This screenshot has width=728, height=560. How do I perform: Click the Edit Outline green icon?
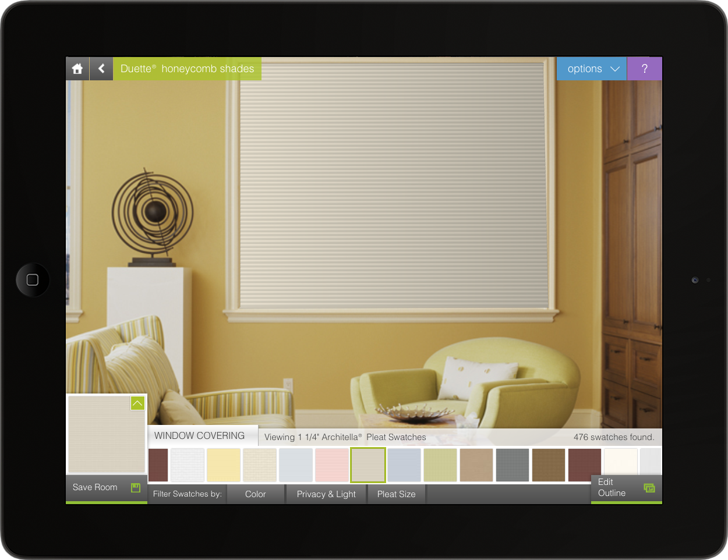(x=649, y=488)
